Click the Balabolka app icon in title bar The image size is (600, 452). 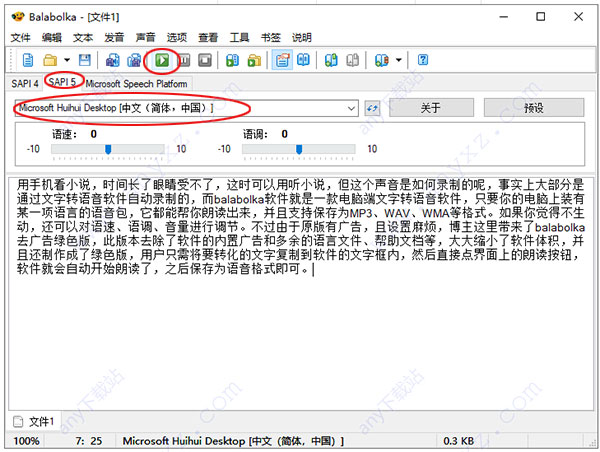click(18, 17)
